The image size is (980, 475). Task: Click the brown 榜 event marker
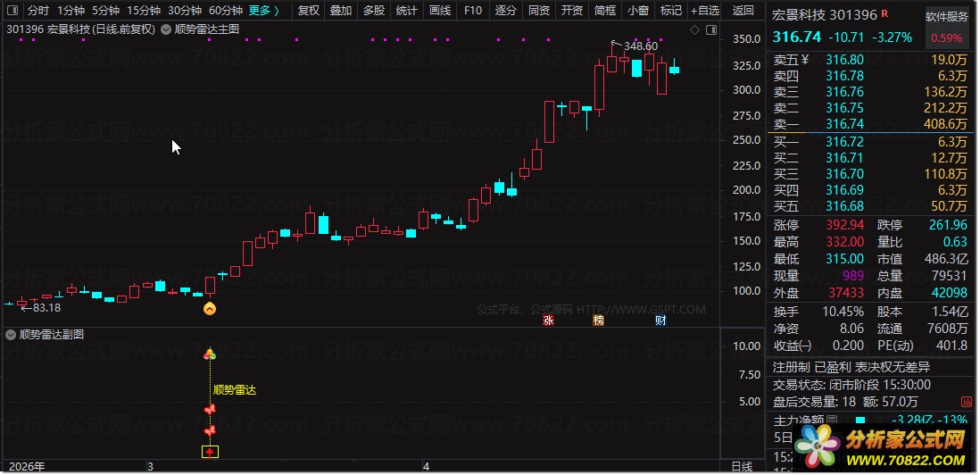pyautogui.click(x=599, y=321)
